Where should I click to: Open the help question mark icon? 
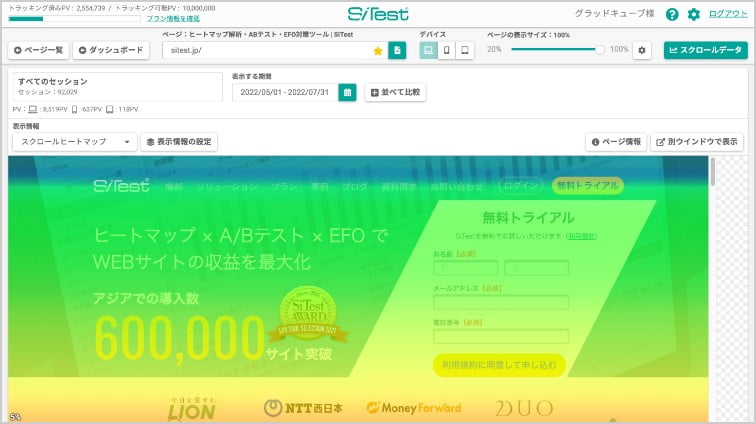click(672, 14)
